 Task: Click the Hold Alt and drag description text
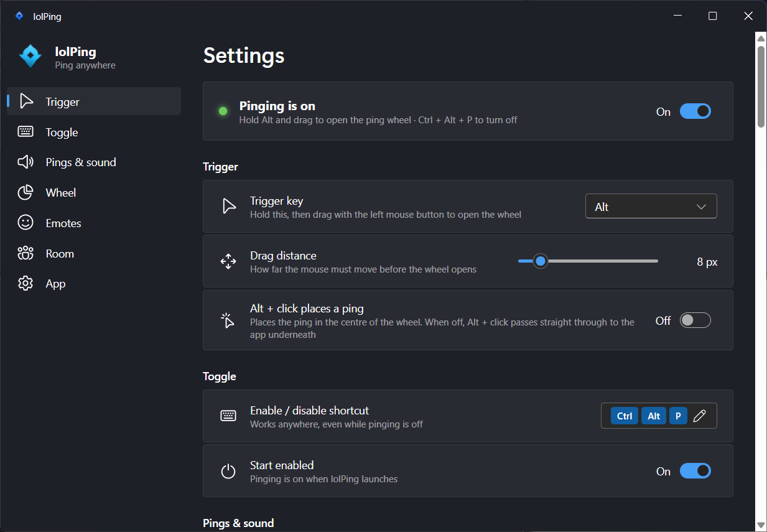click(378, 120)
